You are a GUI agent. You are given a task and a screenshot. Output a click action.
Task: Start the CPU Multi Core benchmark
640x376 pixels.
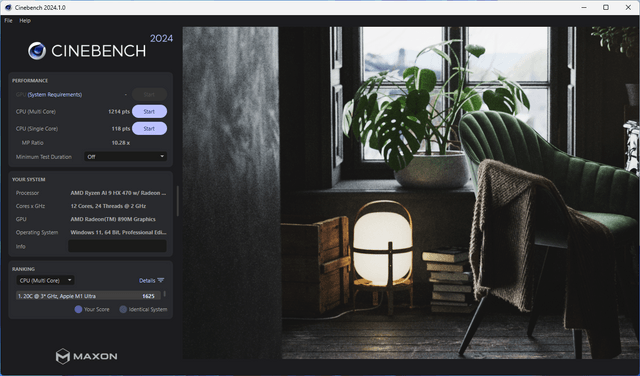coord(149,111)
